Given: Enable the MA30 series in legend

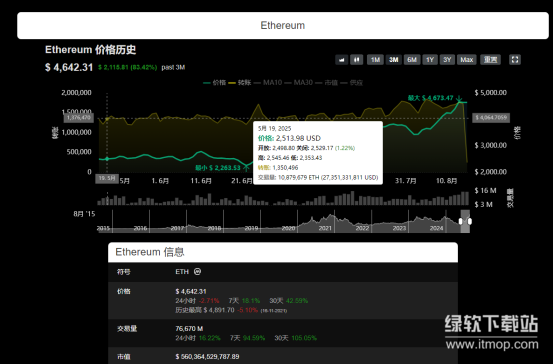Looking at the screenshot, I should tap(299, 83).
